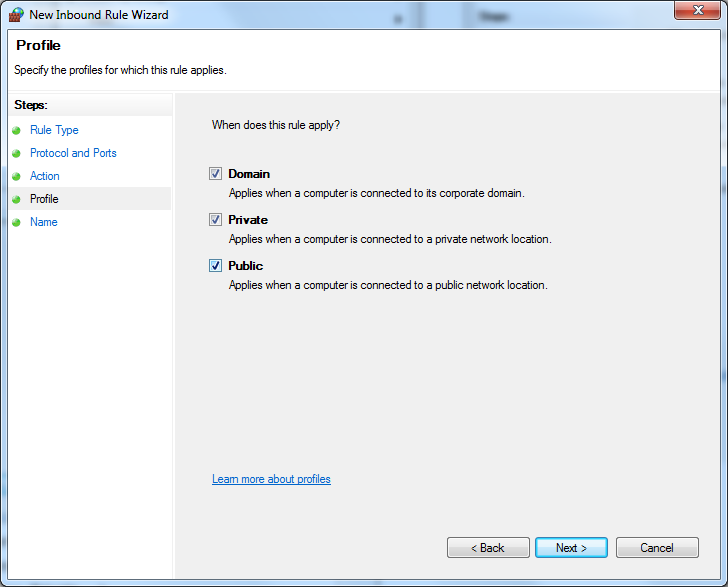Toggle the Public profile checkbox
The width and height of the screenshot is (728, 587).
pos(215,265)
